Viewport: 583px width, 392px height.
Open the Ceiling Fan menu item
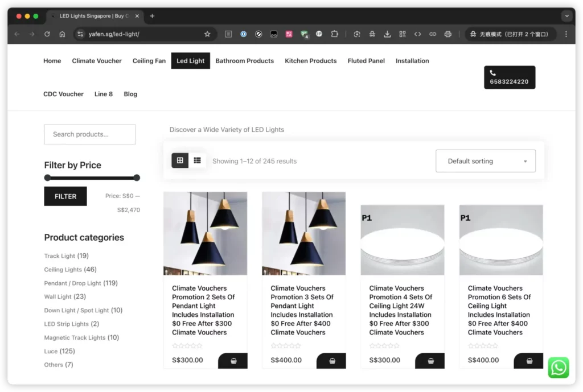[149, 60]
